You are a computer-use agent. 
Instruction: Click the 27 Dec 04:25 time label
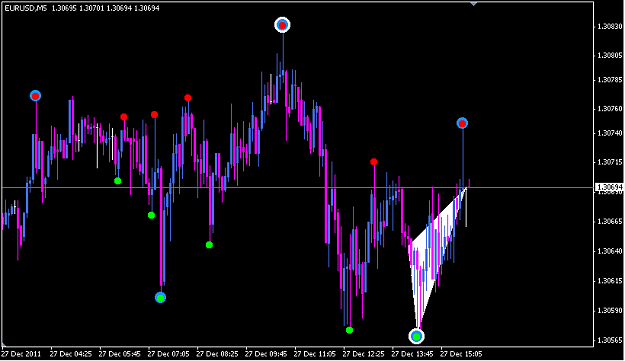point(71,354)
